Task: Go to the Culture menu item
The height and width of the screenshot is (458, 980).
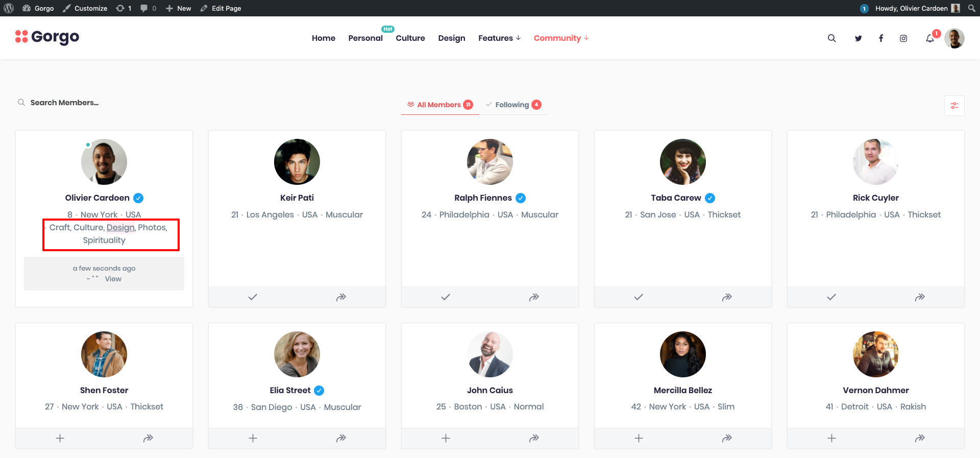Action: (410, 38)
